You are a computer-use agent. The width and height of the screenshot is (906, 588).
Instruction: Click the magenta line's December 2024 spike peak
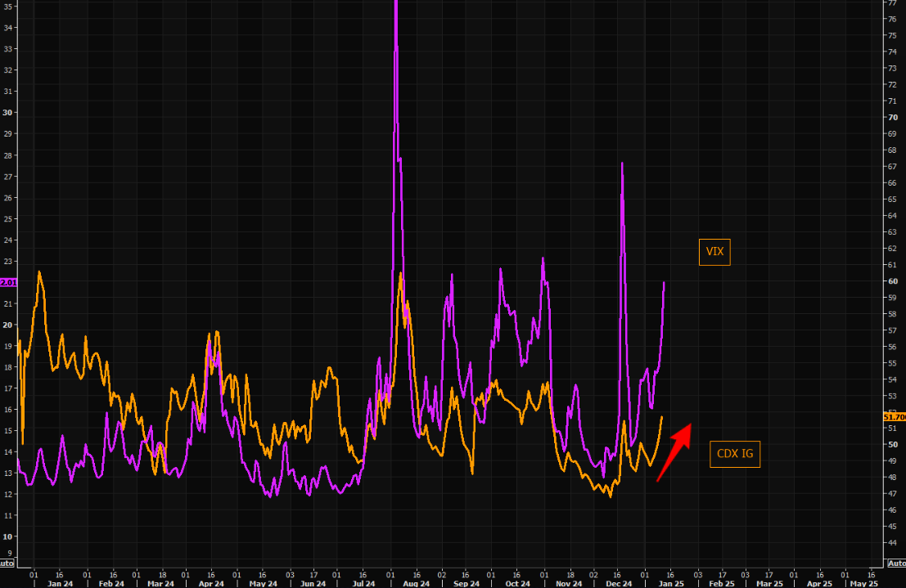tap(622, 164)
